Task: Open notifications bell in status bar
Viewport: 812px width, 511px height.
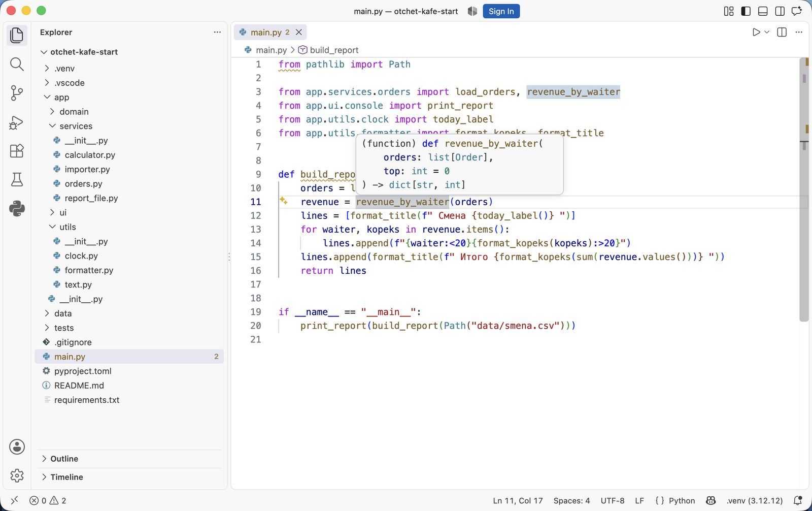Action: pos(798,500)
